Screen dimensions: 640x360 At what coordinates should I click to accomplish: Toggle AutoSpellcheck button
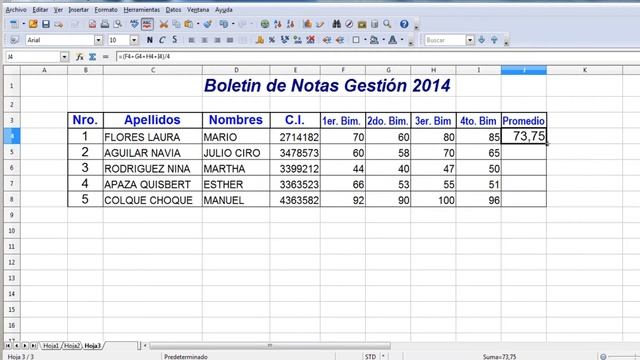[x=147, y=24]
